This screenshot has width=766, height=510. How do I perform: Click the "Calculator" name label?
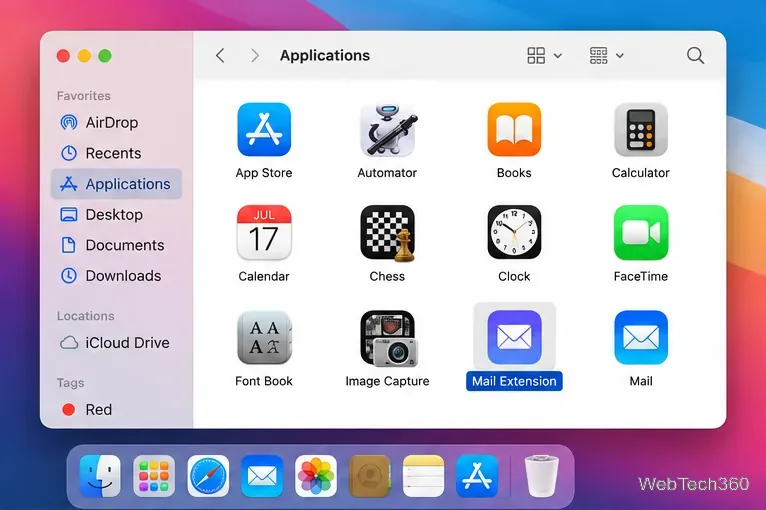tap(640, 173)
